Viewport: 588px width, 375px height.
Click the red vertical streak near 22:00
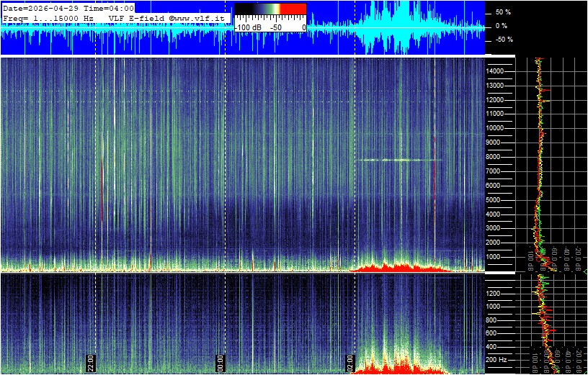[102, 191]
